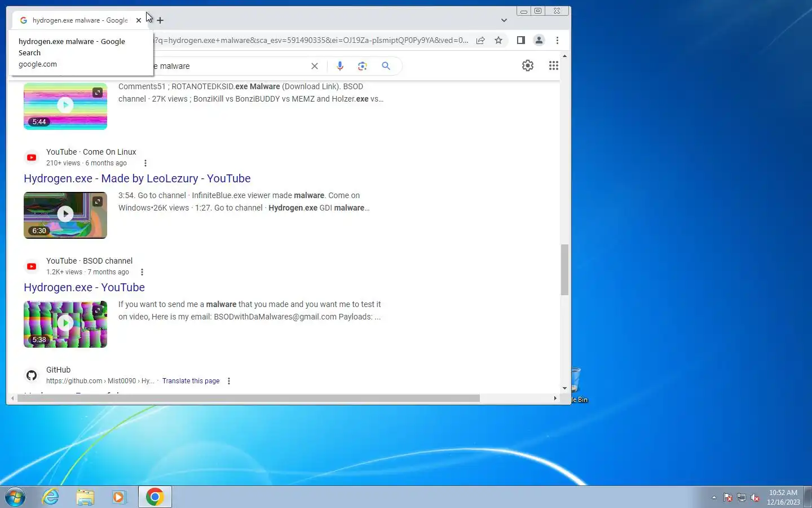Open the muted volume tray icon

pos(755,497)
